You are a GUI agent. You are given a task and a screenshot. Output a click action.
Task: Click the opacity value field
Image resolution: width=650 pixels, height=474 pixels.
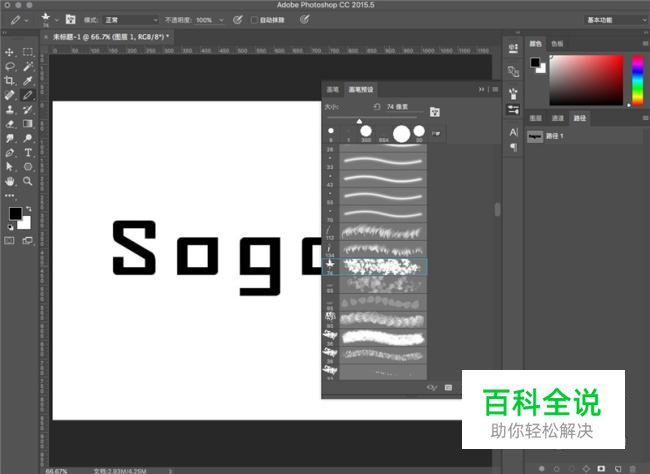coord(205,20)
